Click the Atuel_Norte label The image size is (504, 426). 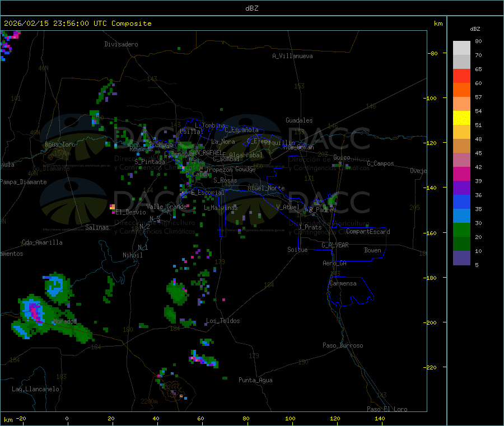(266, 188)
